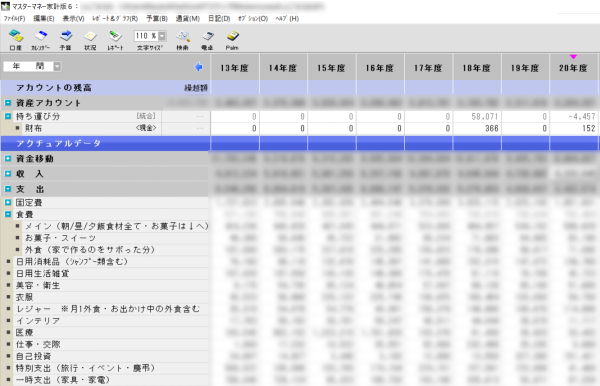Select the 15年度 column header
The height and width of the screenshot is (386, 600).
pos(331,68)
